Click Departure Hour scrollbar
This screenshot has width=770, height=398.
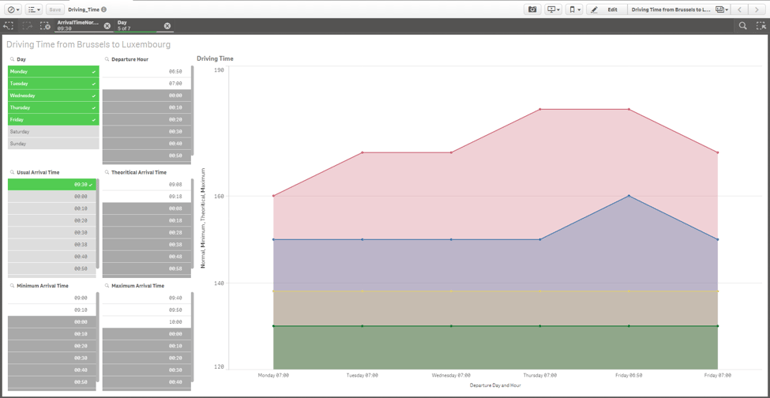[192, 111]
